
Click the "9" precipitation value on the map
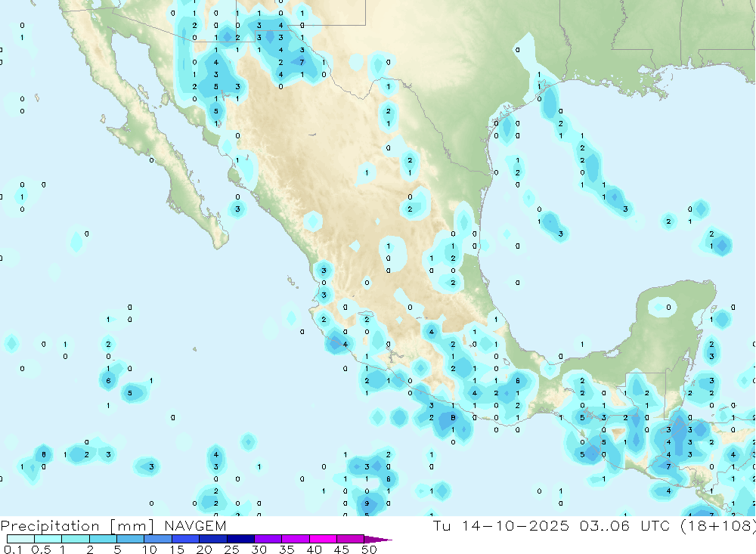tap(367, 503)
